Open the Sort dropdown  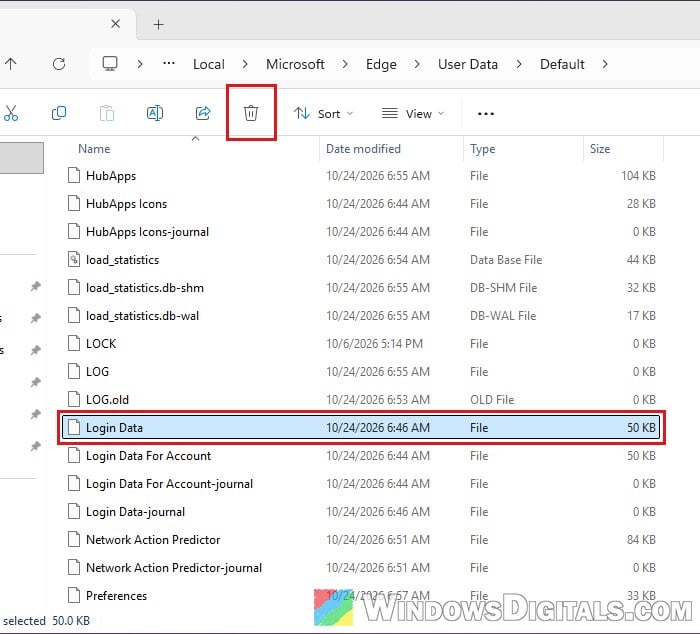(324, 114)
